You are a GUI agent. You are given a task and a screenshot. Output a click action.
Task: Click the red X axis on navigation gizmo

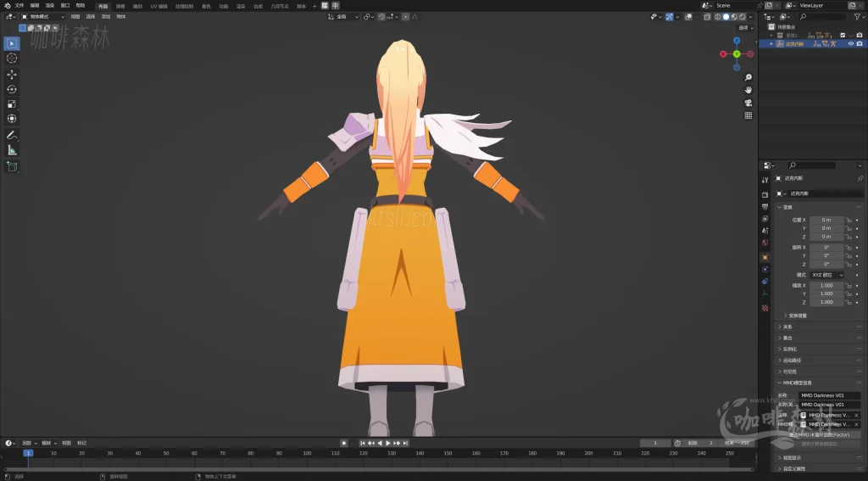pyautogui.click(x=723, y=53)
